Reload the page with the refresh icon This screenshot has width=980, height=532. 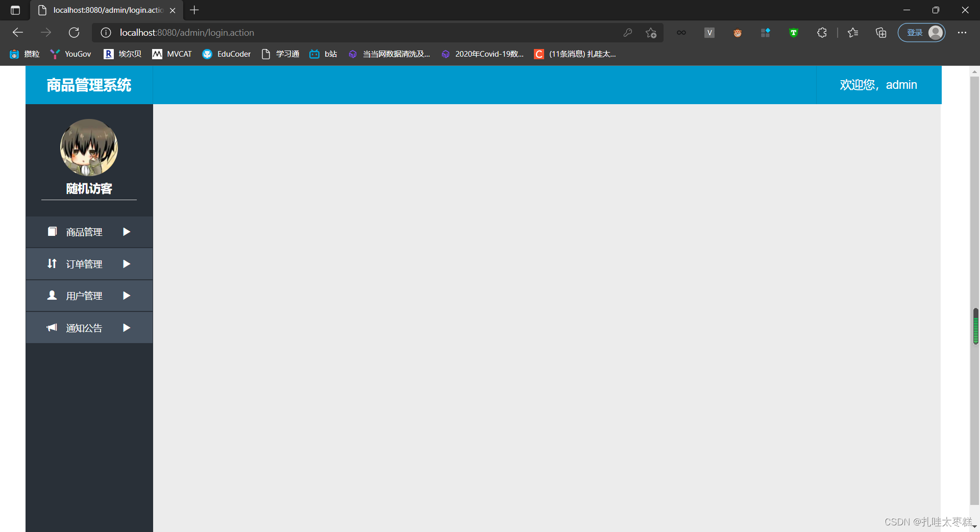[74, 33]
